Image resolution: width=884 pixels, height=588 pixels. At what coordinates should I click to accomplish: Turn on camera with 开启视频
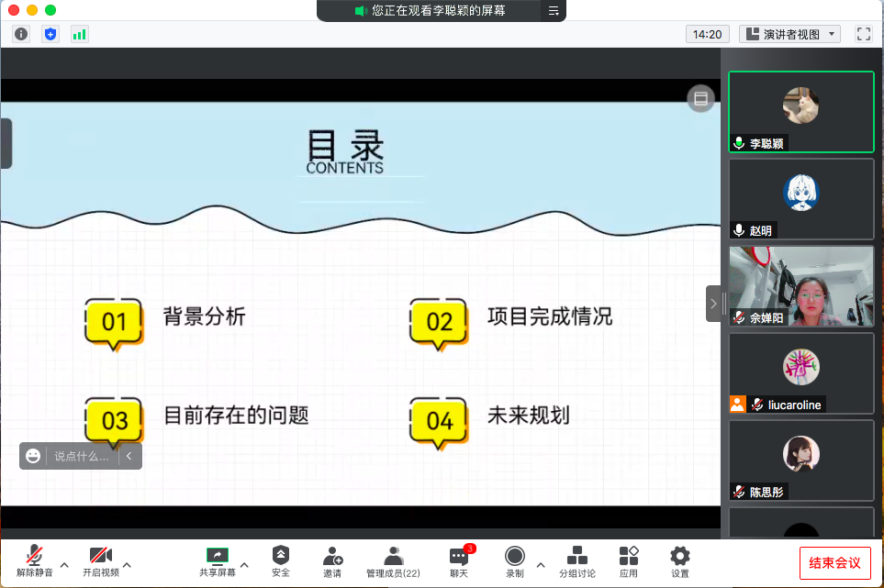point(100,561)
